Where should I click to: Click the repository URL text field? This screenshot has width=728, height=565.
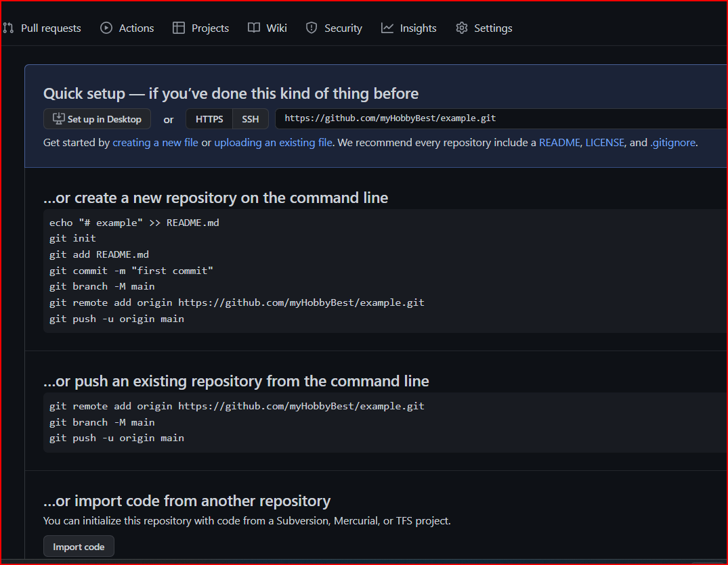point(501,118)
